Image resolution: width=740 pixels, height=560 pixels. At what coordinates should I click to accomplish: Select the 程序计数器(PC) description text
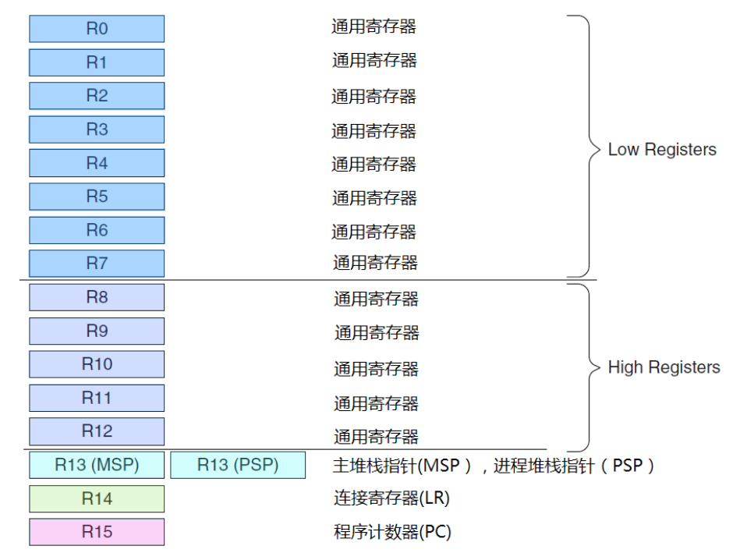coord(392,533)
